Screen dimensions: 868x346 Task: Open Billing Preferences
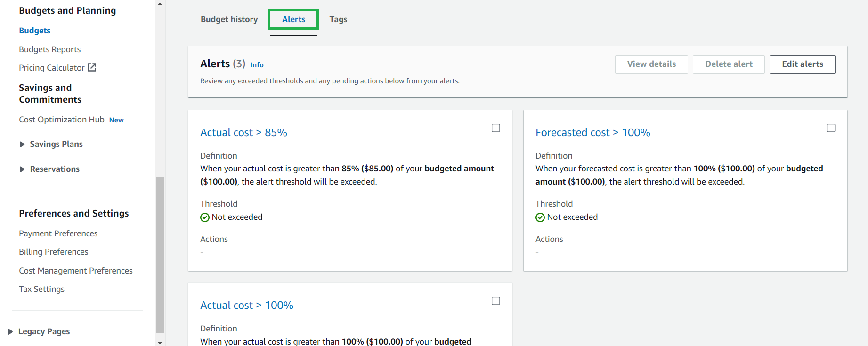pyautogui.click(x=53, y=252)
